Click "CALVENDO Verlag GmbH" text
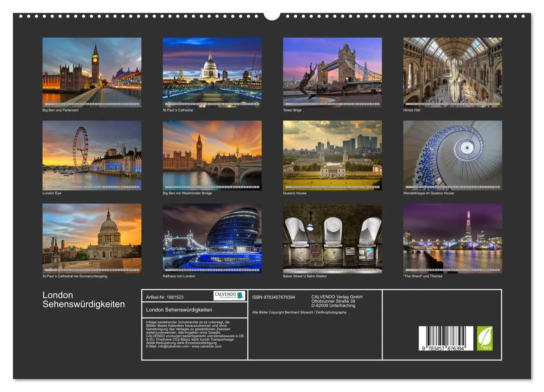Image resolution: width=544 pixels, height=392 pixels. (337, 297)
